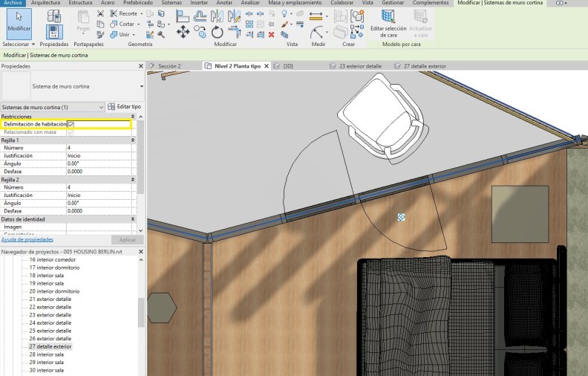Select the Modificar arrow tool
Image resolution: width=588 pixels, height=376 pixels.
19,22
